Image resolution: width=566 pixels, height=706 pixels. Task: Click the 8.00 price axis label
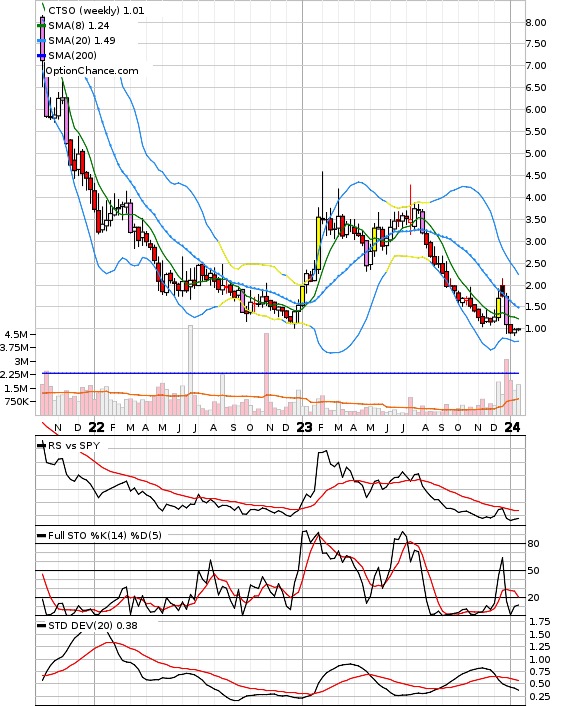536,23
